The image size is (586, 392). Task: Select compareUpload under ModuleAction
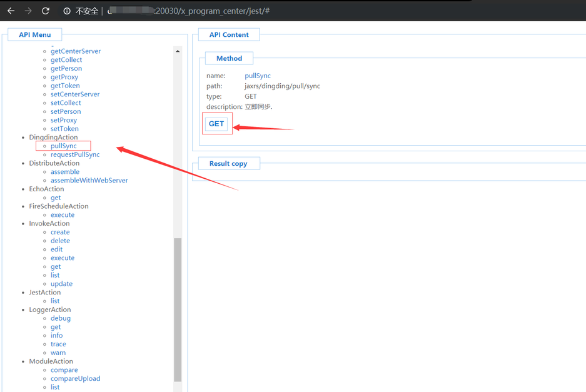[x=75, y=378]
